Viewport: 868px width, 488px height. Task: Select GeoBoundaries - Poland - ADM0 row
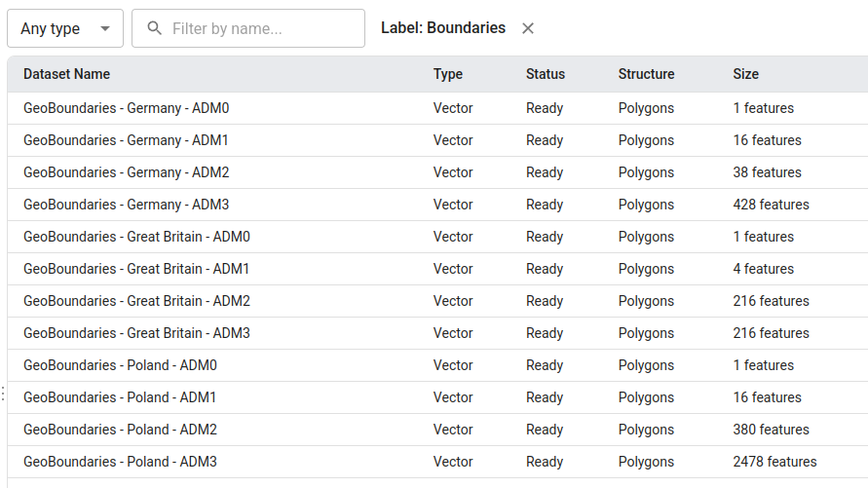(x=120, y=365)
